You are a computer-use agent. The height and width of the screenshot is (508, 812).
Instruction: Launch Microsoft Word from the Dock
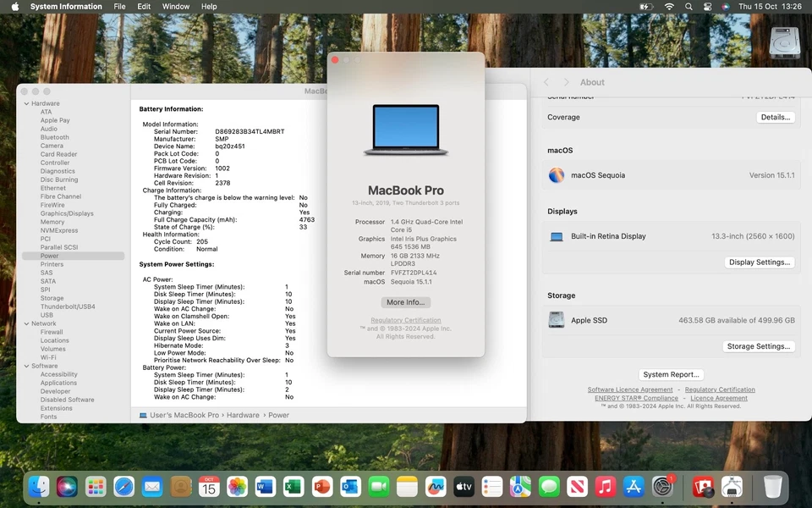(x=265, y=487)
